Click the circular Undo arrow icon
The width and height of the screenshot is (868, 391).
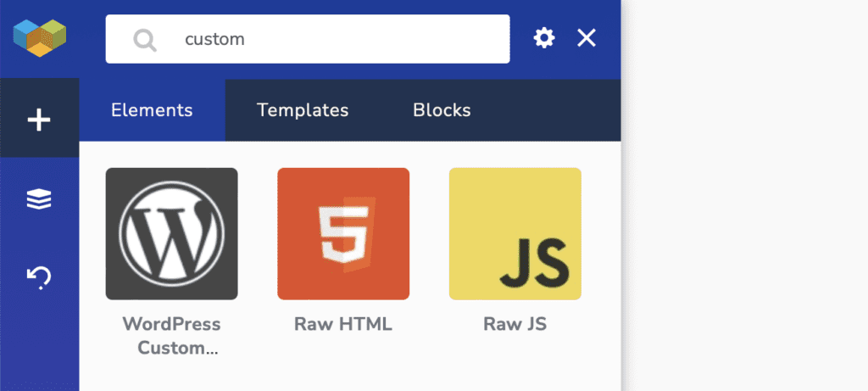tap(39, 277)
